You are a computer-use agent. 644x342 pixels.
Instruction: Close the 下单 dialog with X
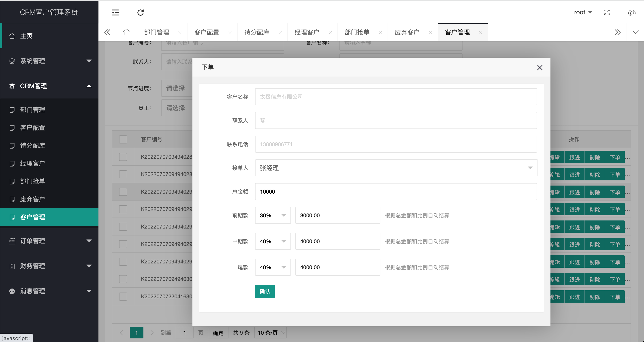coord(540,68)
